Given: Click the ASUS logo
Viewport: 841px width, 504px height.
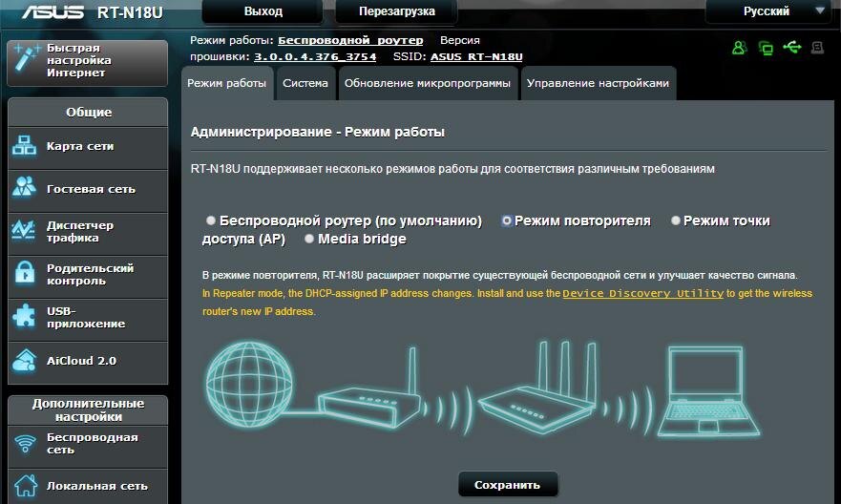Looking at the screenshot, I should pyautogui.click(x=53, y=11).
